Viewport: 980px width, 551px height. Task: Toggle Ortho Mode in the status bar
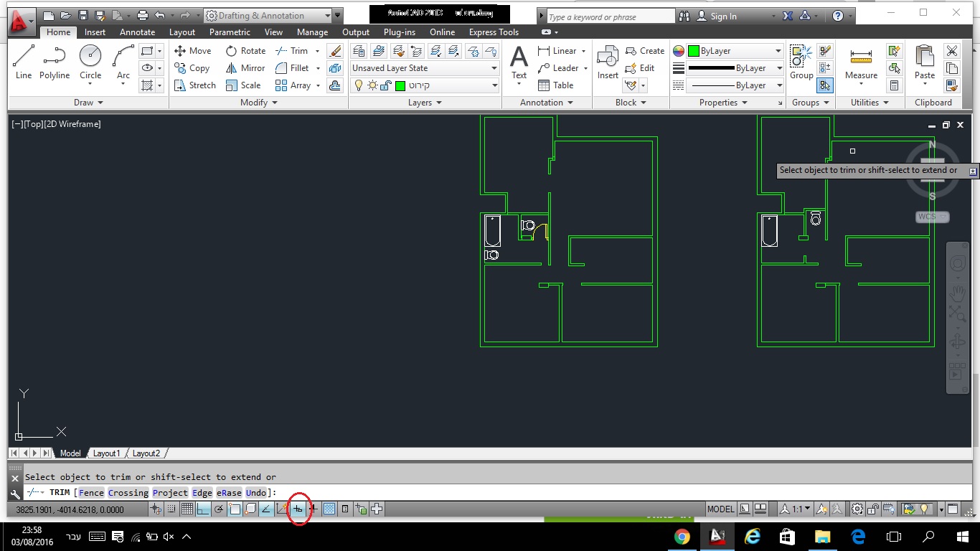tap(202, 509)
